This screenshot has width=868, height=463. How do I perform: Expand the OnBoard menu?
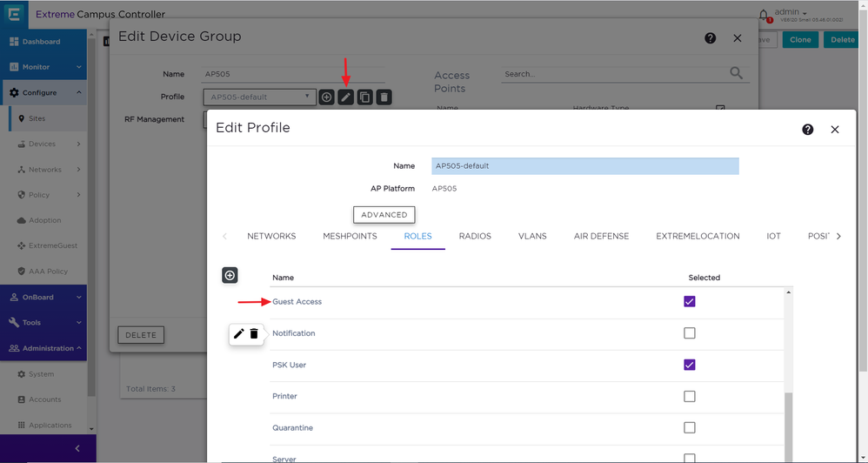click(x=43, y=297)
